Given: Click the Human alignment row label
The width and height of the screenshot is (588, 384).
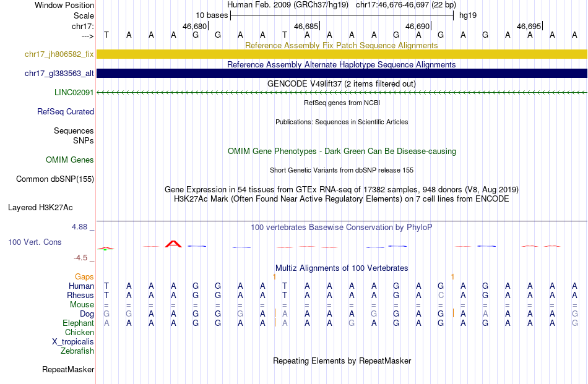Looking at the screenshot, I should click(x=81, y=286).
